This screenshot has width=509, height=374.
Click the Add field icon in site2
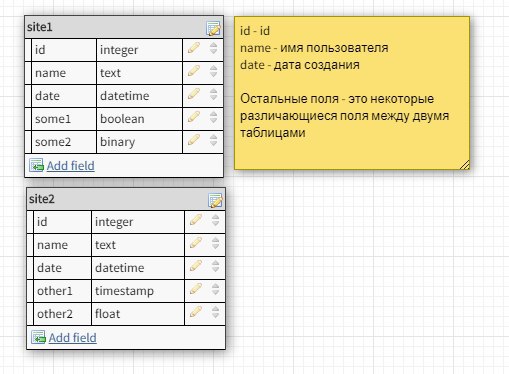38,337
